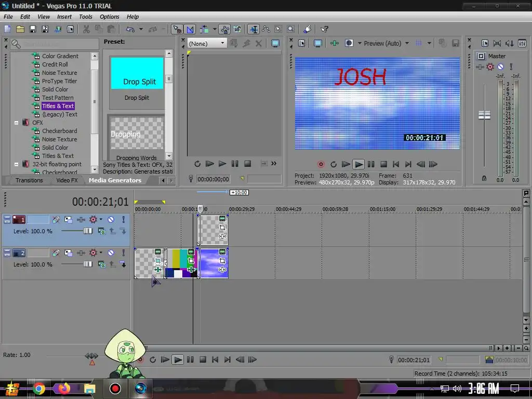
Task: Open the preview Overlays grid dropdown arrow
Action: [x=429, y=43]
